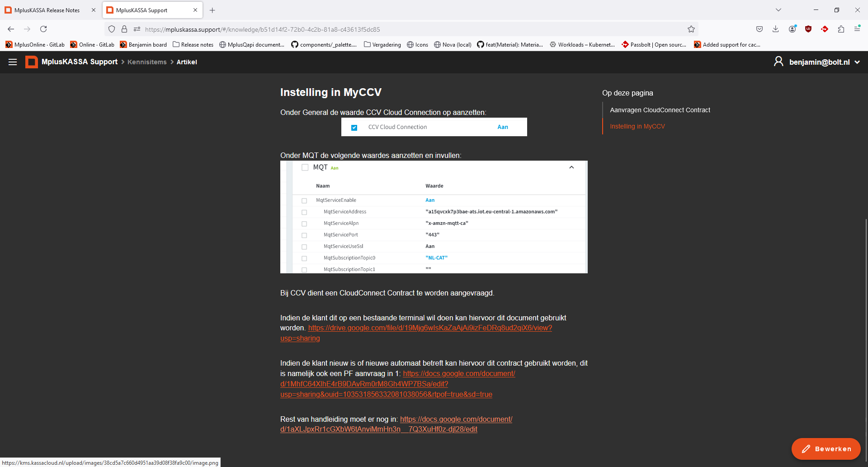Open Passbolt Open source bookmark
This screenshot has height=467, width=868.
[x=654, y=44]
